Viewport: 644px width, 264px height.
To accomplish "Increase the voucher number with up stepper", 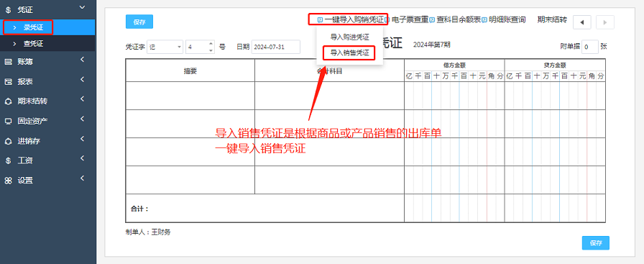I will 211,44.
